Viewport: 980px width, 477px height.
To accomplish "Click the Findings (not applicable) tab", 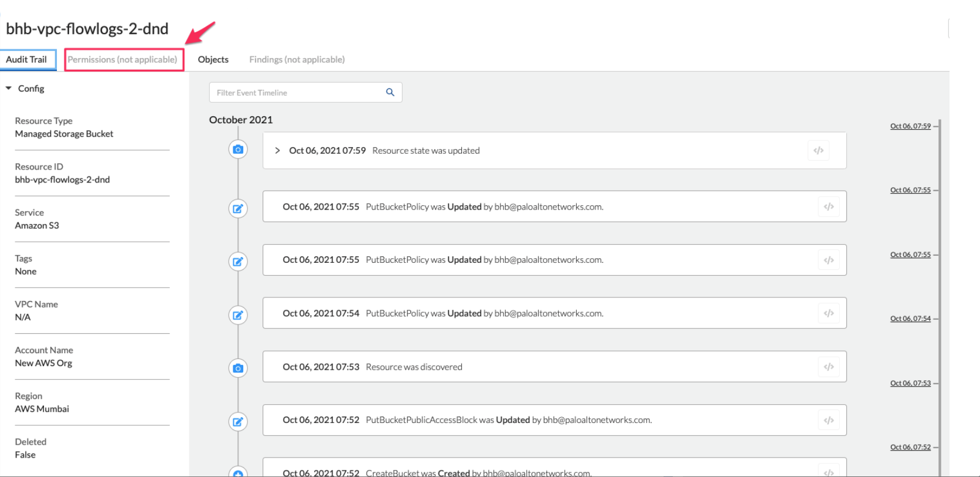I will tap(297, 59).
